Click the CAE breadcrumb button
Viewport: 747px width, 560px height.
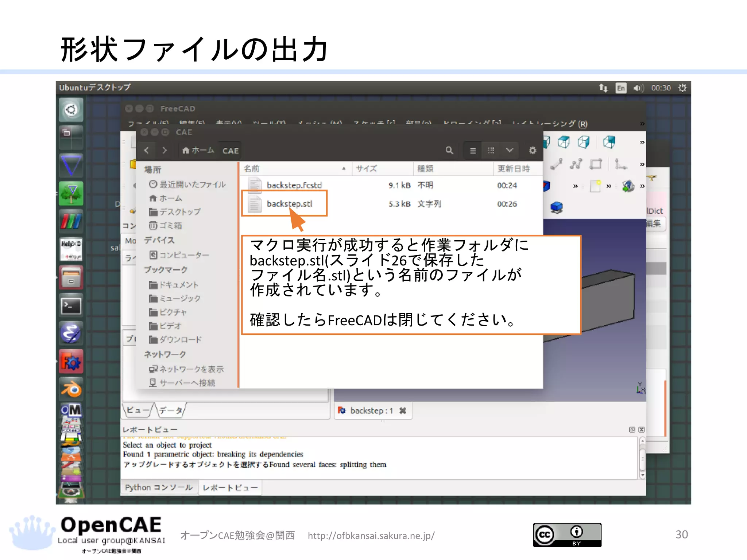tap(231, 151)
